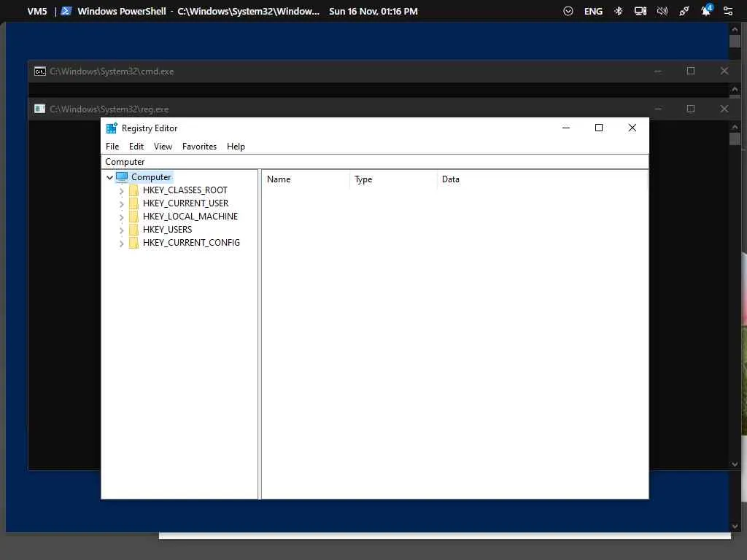Maximize the cmd.exe window
The height and width of the screenshot is (560, 747).
point(691,71)
